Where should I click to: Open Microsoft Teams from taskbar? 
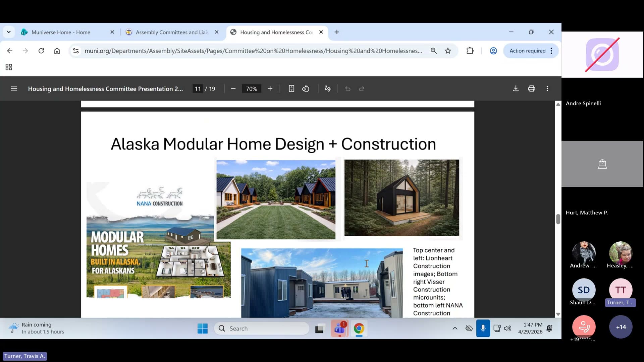click(x=339, y=328)
